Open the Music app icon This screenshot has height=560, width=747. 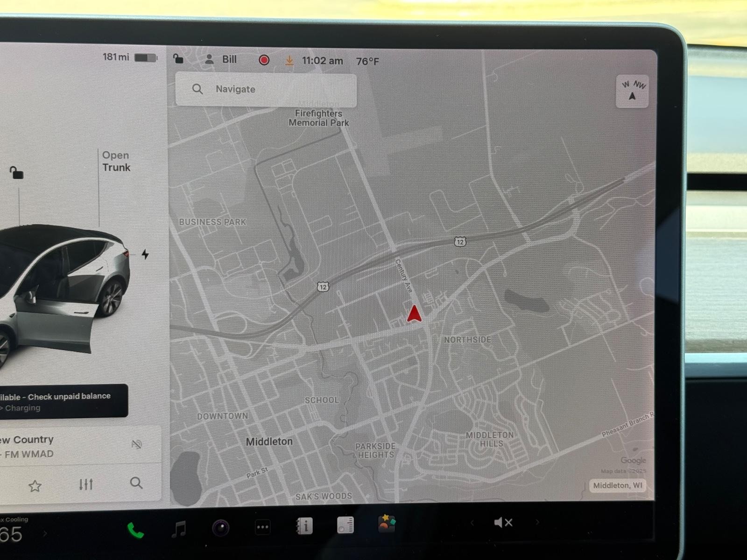click(179, 529)
